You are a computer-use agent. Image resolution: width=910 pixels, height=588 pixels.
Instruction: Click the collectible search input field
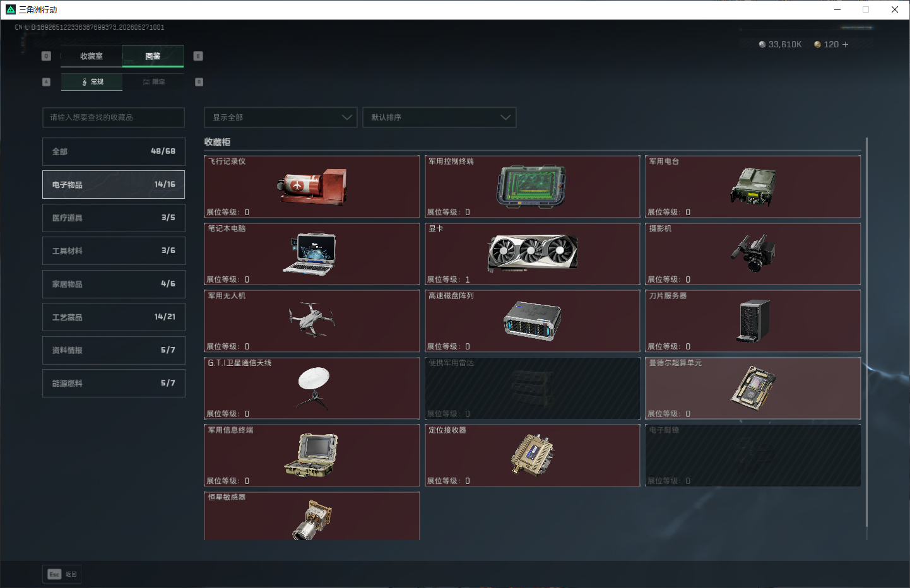pos(114,117)
